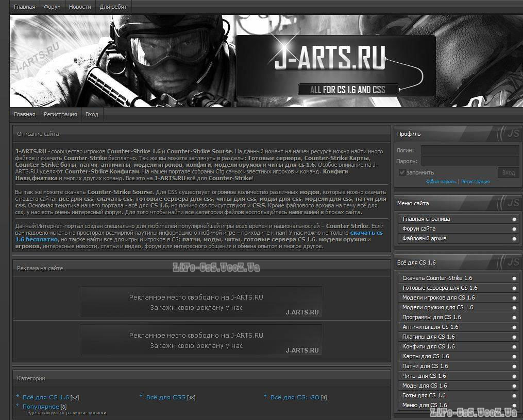Open Читы для CS 1.6
Viewport: 523px width, 420px height.
tap(459, 376)
